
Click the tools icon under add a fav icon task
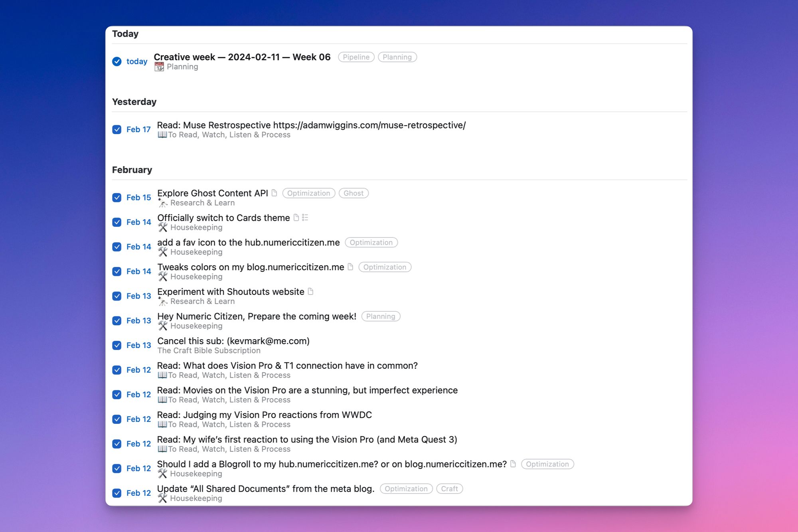point(162,252)
